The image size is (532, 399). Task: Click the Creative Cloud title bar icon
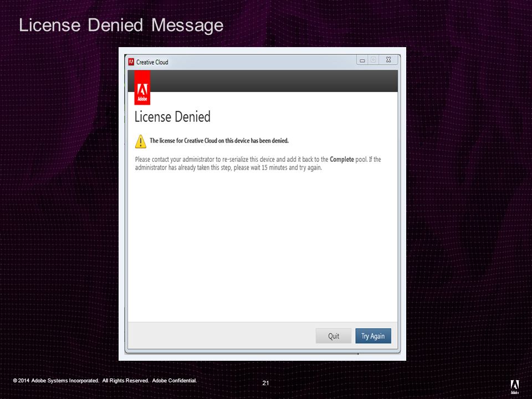tap(131, 62)
